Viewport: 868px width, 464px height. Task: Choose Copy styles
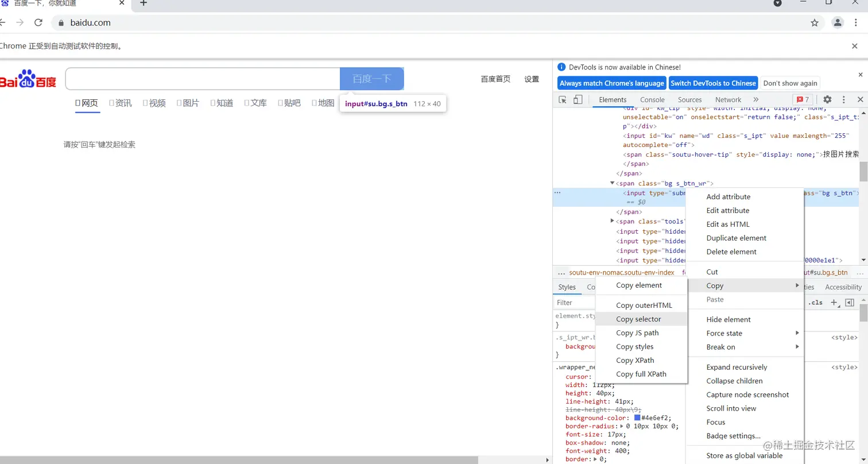click(x=641, y=346)
